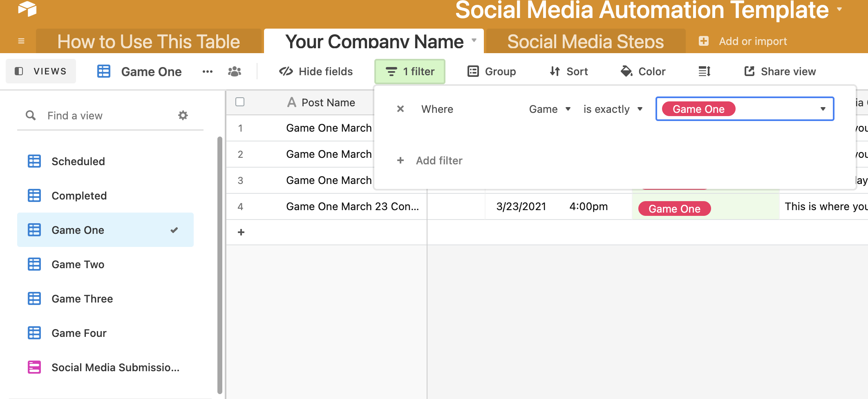The height and width of the screenshot is (399, 868).
Task: Toggle the VIEWS sidebar button
Action: [41, 71]
